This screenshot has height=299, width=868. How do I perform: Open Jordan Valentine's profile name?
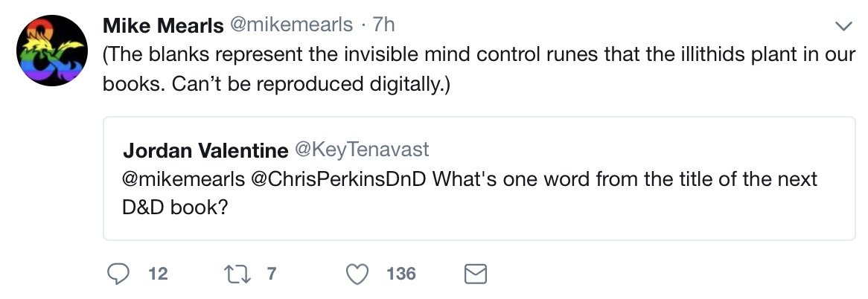205,150
